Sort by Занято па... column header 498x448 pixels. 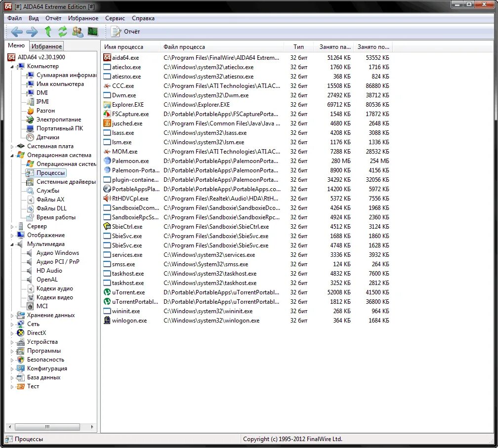click(x=333, y=46)
